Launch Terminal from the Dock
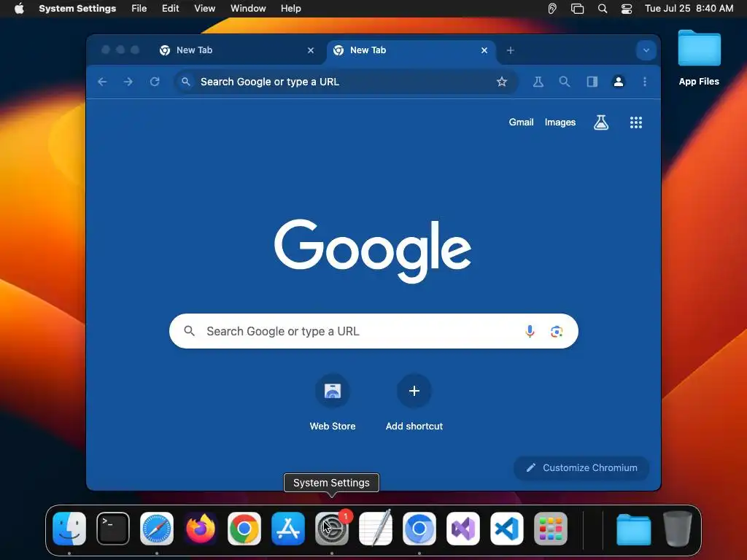This screenshot has height=560, width=747. [113, 529]
